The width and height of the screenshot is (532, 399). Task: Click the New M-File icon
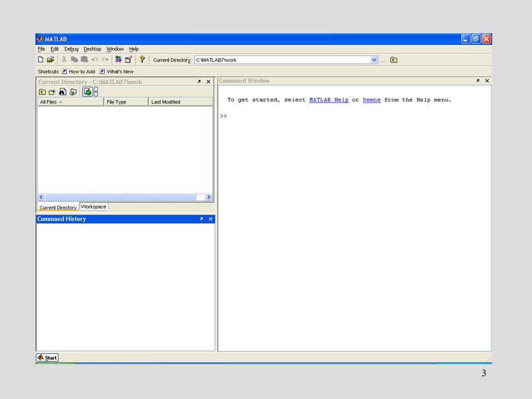[x=40, y=60]
